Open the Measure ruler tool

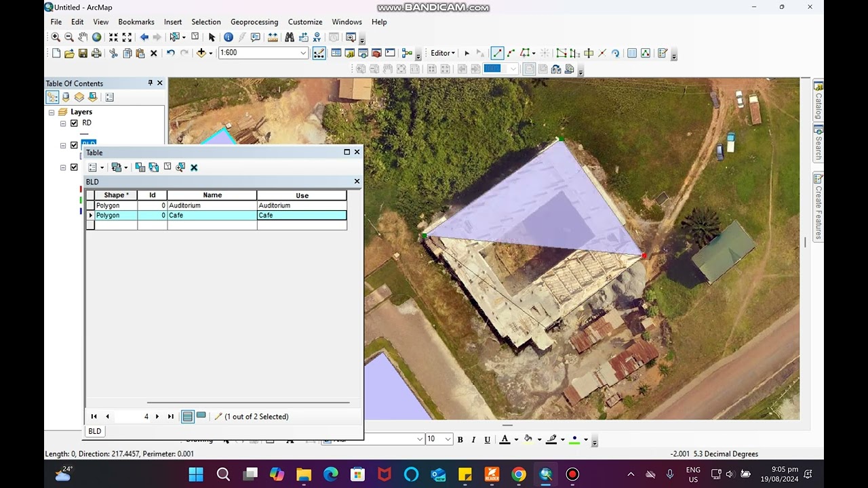click(x=273, y=37)
